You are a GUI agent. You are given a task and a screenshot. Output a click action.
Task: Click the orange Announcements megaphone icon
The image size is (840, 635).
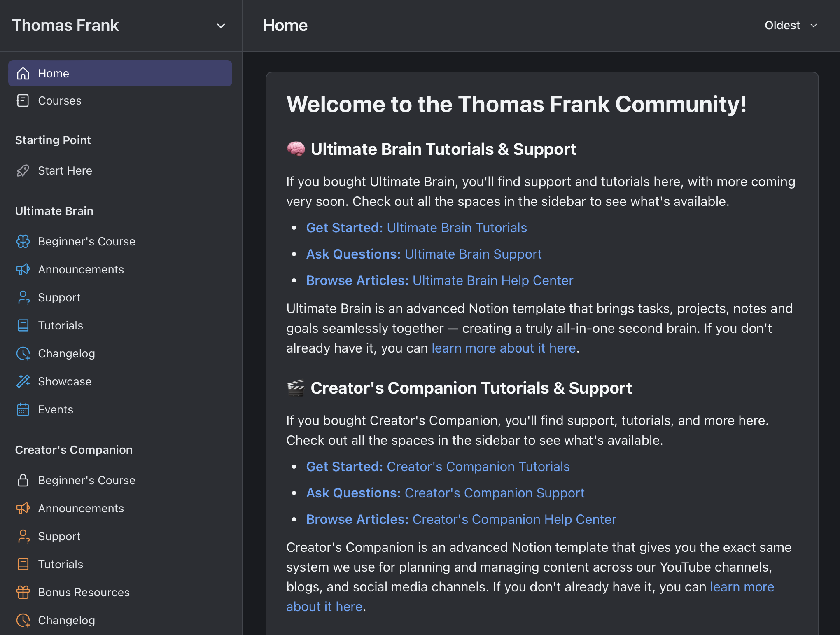pyautogui.click(x=23, y=508)
